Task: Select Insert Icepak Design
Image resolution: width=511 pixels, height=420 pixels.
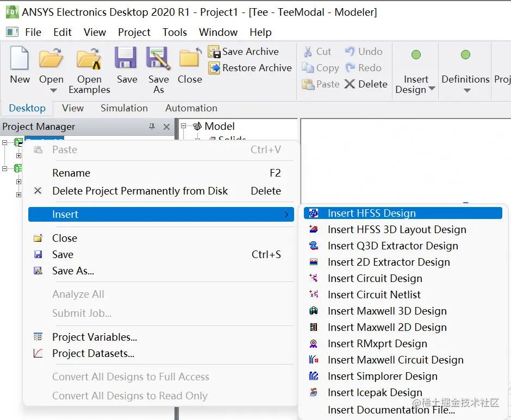Action: [403, 392]
